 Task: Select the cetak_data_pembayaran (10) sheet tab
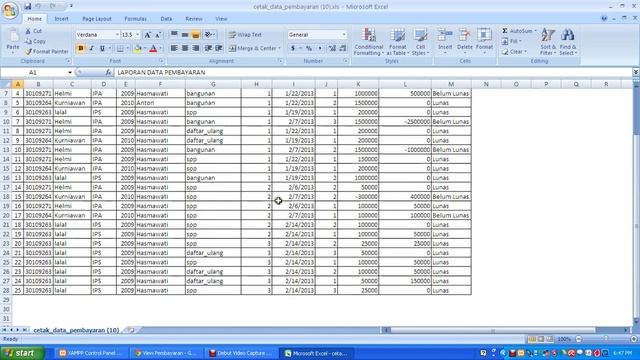[x=76, y=330]
